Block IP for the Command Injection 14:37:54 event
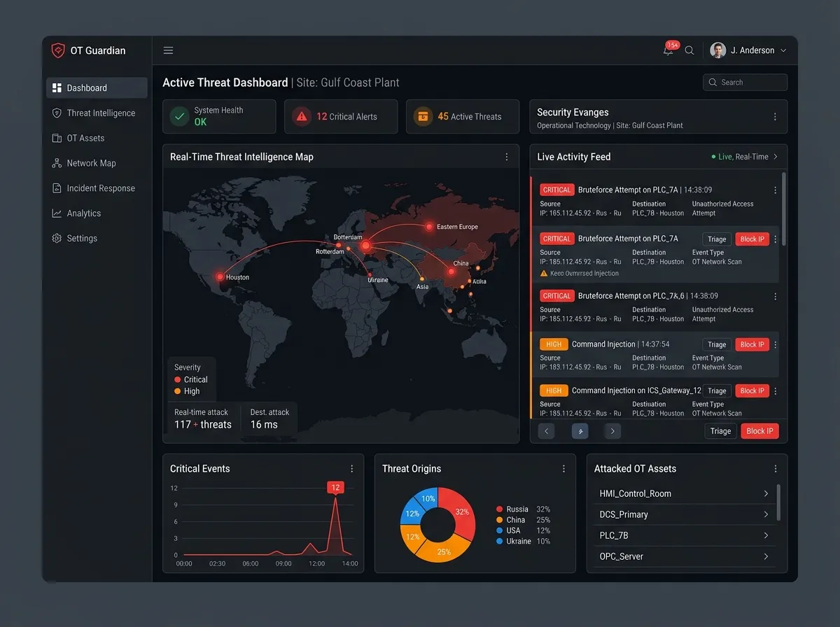Screen dimensions: 840x627 (752, 344)
